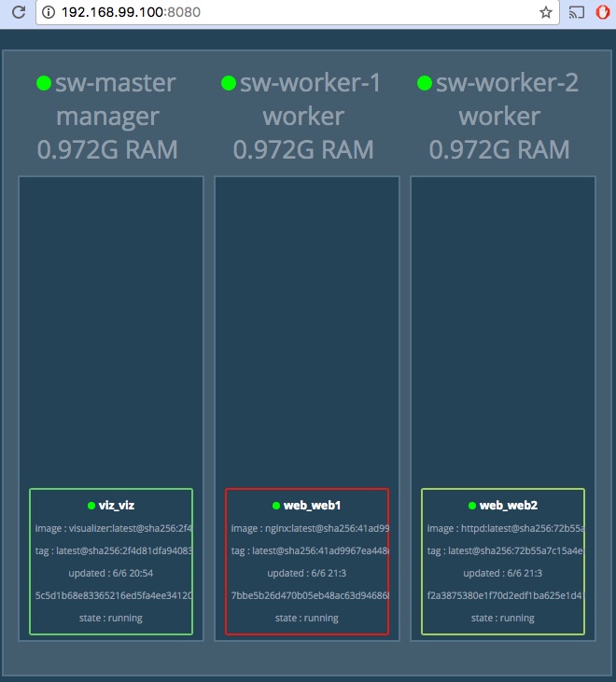This screenshot has width=616, height=682.
Task: Click 0.972G RAM under sw-worker-1
Action: [x=303, y=149]
